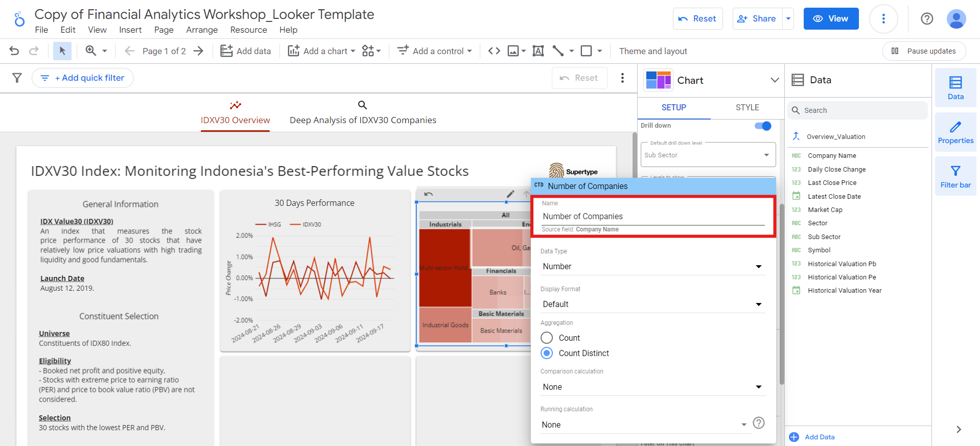Open help for Running calculation
Screen dimensions: 980x446
click(759, 423)
